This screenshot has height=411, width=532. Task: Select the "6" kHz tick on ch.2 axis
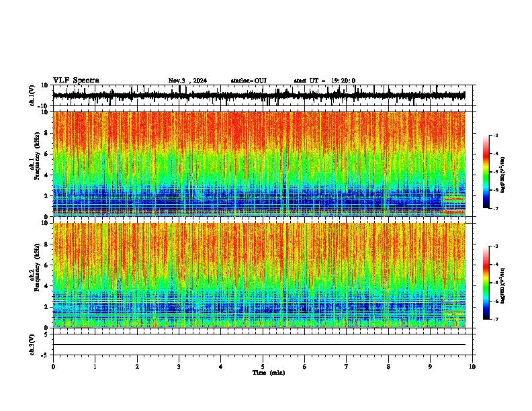pos(46,265)
